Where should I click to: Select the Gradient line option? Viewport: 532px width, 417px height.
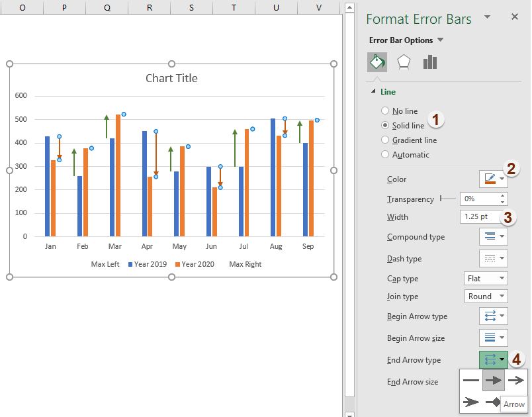(x=384, y=140)
